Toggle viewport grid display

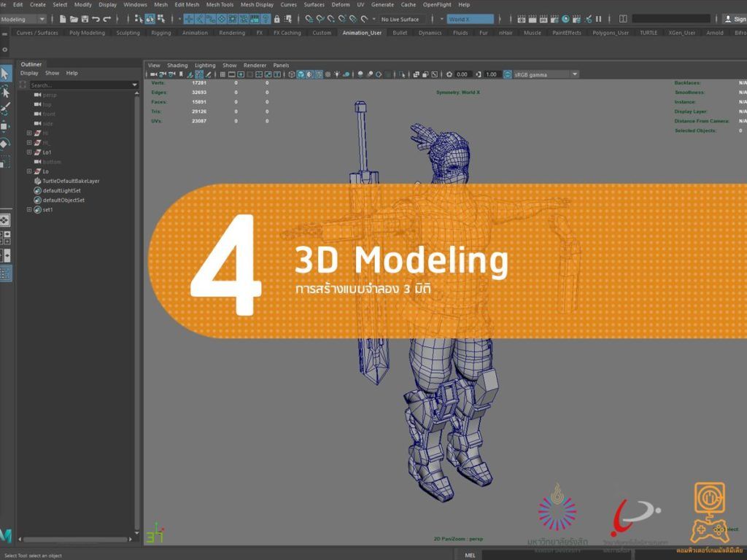(222, 74)
